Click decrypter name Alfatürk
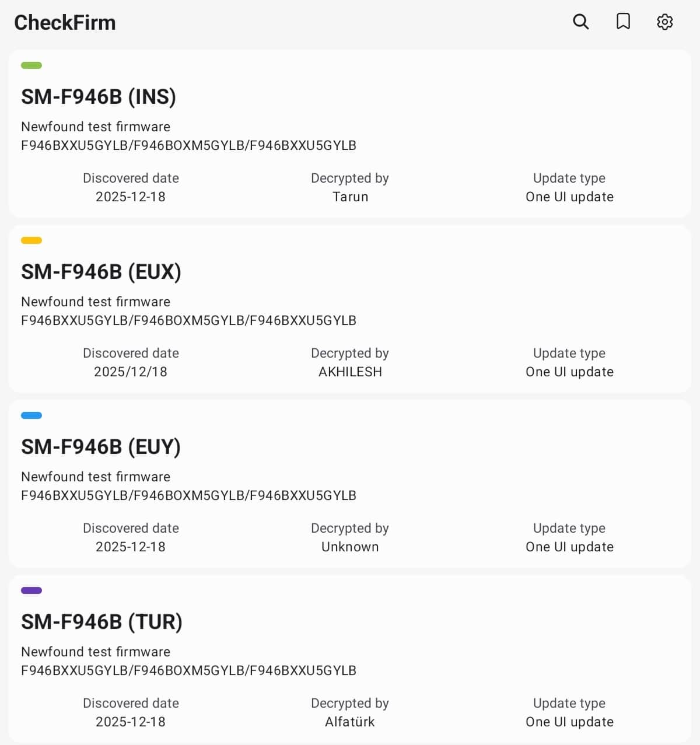The height and width of the screenshot is (745, 700). (350, 722)
